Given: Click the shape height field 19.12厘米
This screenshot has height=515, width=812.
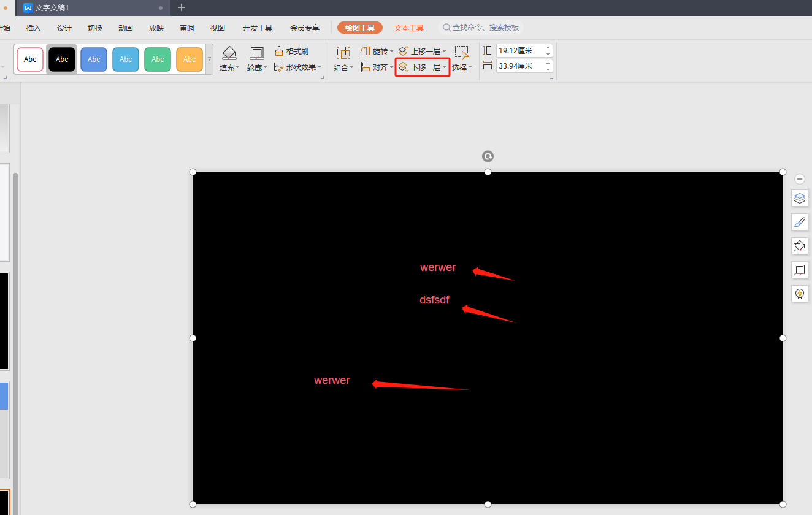Looking at the screenshot, I should pyautogui.click(x=520, y=51).
